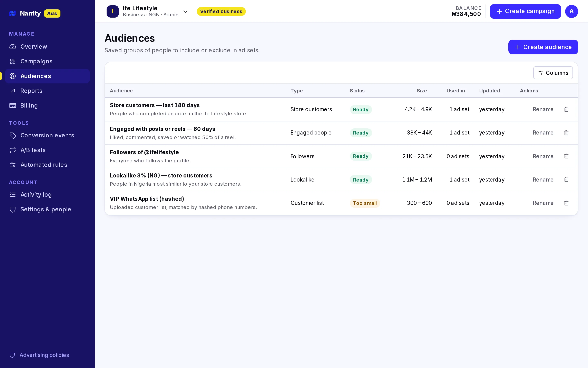Image resolution: width=588 pixels, height=368 pixels.
Task: Click the Updated column header
Action: tap(489, 91)
